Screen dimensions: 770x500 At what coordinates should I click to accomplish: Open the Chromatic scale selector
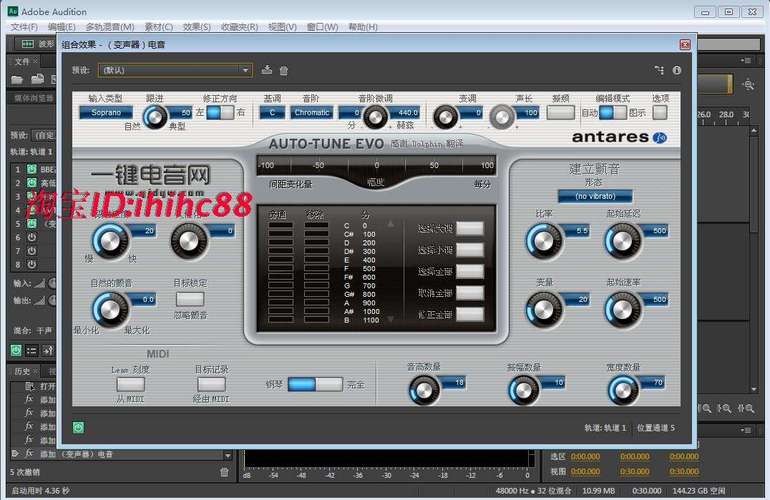311,112
